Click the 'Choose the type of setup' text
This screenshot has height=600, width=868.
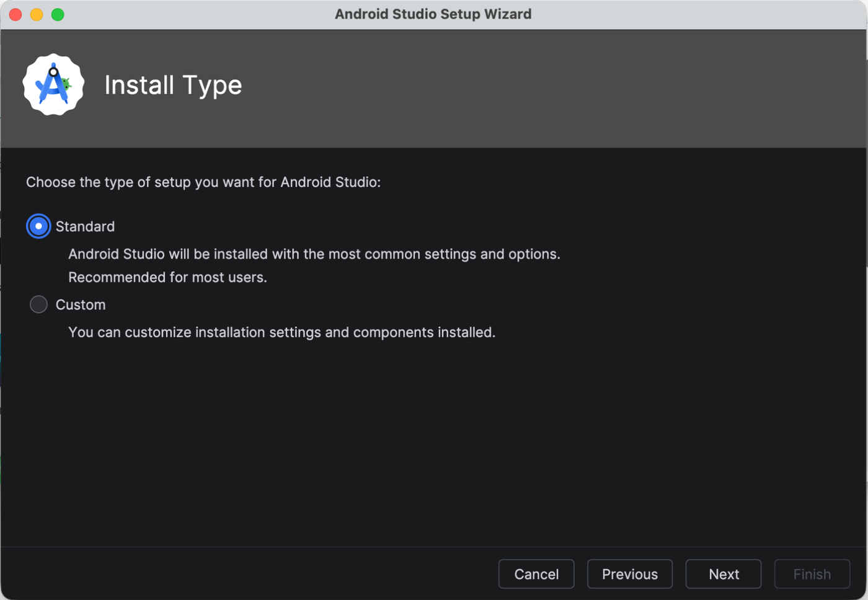(203, 182)
